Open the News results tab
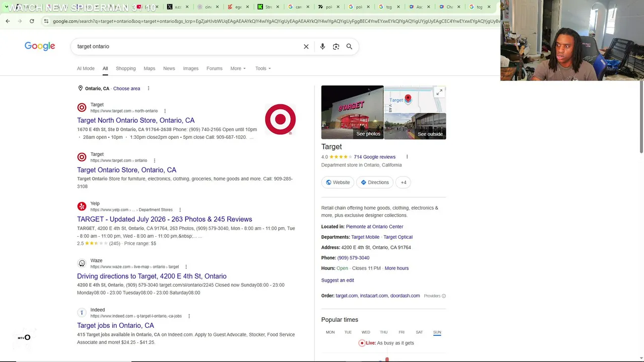The width and height of the screenshot is (644, 362). click(x=169, y=68)
